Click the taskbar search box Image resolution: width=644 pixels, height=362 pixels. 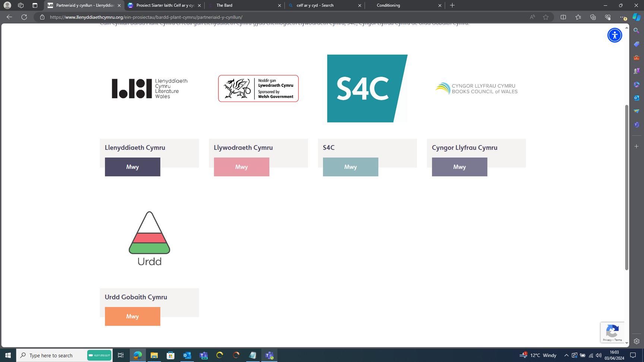click(x=64, y=355)
